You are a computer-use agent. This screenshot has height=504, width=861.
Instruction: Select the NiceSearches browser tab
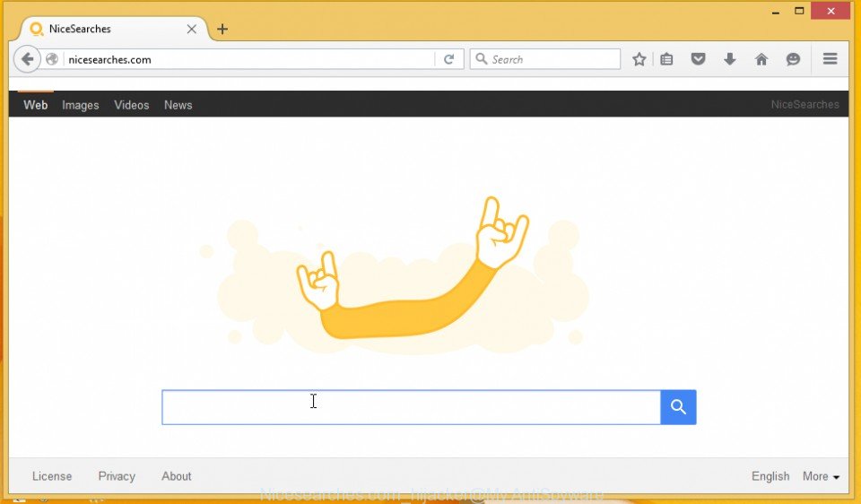[x=113, y=29]
